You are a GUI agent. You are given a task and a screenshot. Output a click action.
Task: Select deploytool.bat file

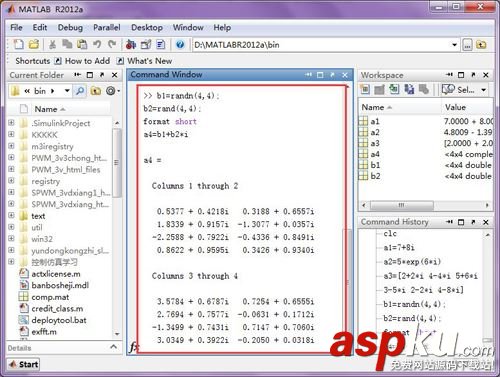click(59, 320)
